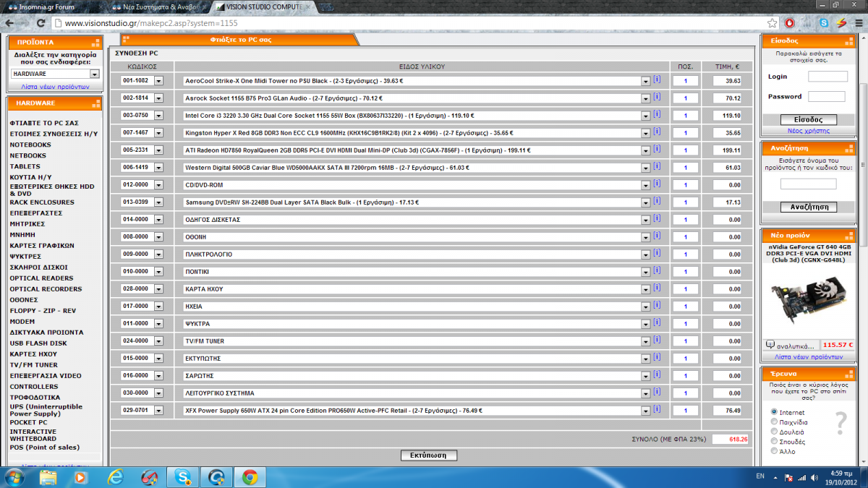Open info icon for Samsung DVD±RW row

click(657, 200)
